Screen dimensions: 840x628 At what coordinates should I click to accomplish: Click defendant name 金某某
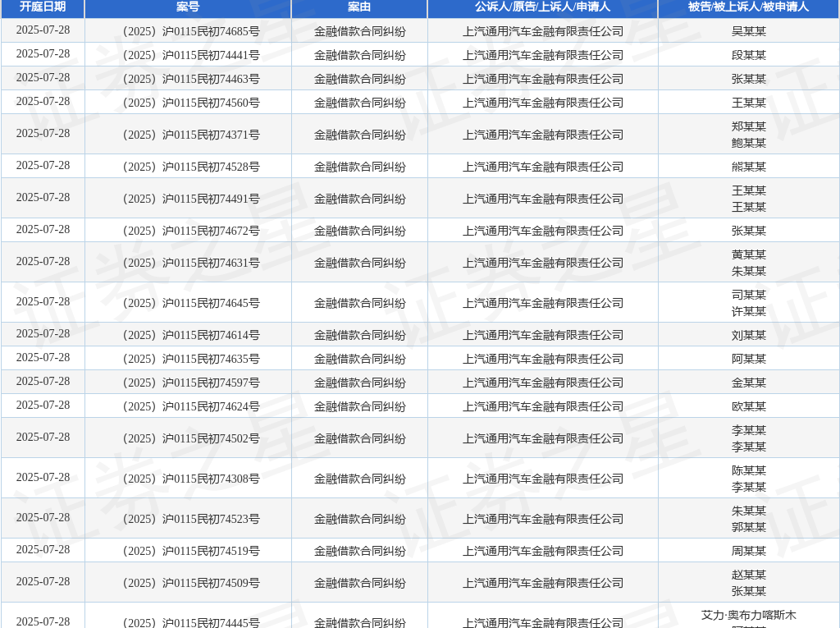[749, 383]
